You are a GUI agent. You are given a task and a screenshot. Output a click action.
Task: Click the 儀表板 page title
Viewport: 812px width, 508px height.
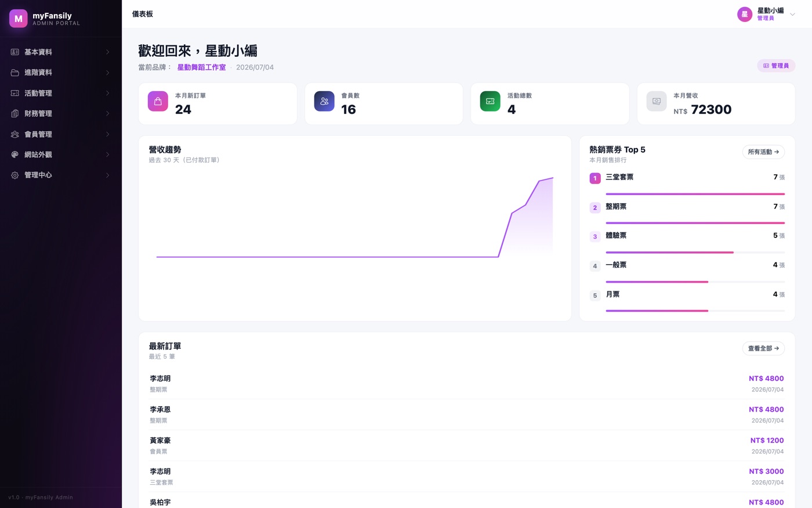pyautogui.click(x=143, y=14)
